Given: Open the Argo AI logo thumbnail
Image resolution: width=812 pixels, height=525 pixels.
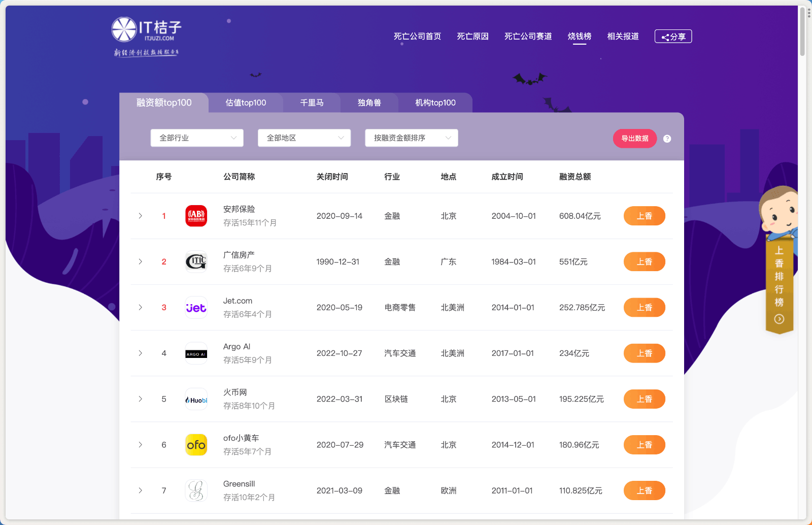Looking at the screenshot, I should [196, 353].
